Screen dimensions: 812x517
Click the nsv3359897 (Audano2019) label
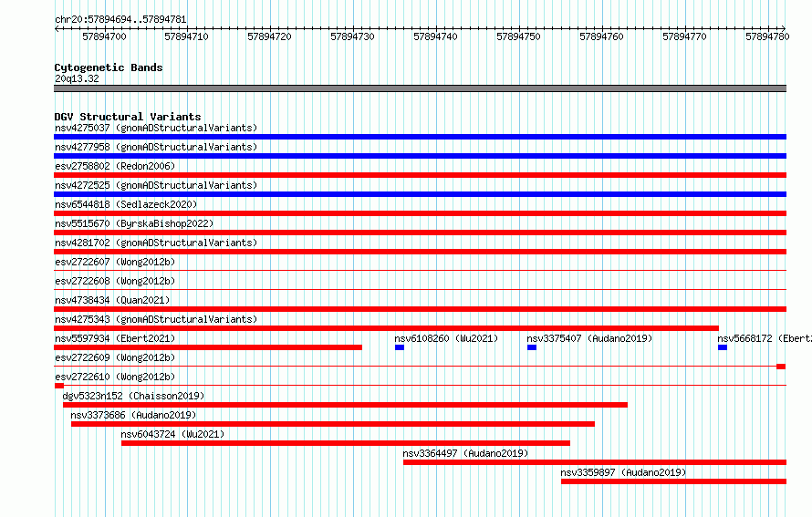pos(623,472)
